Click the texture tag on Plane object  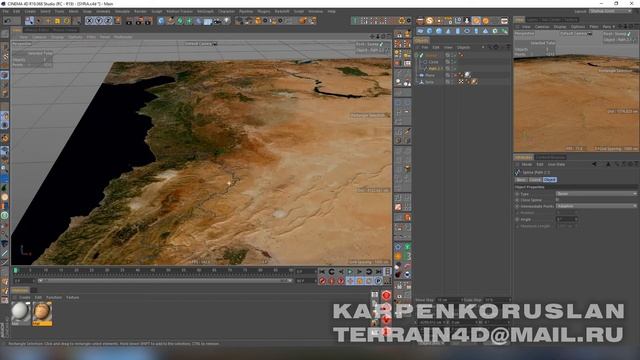point(467,75)
